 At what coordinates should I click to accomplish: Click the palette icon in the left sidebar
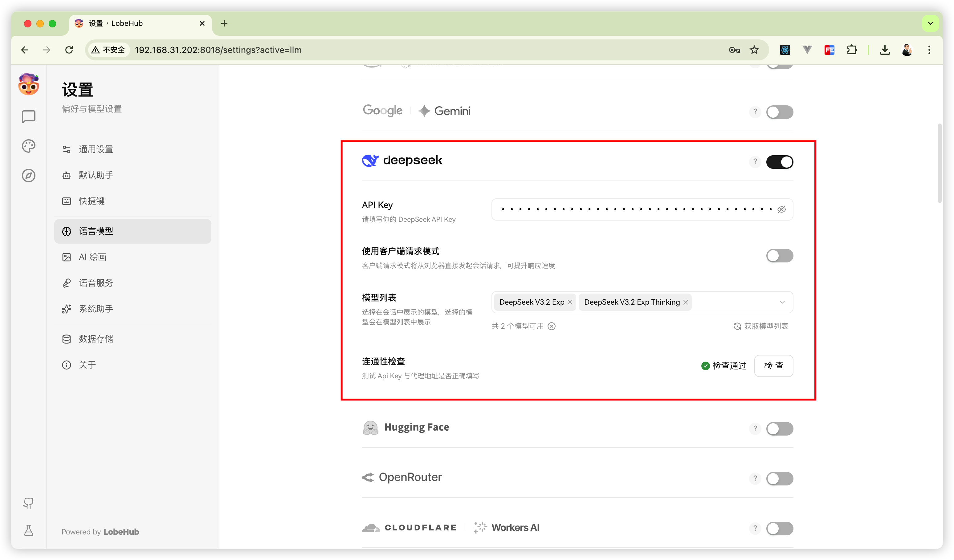pos(28,146)
